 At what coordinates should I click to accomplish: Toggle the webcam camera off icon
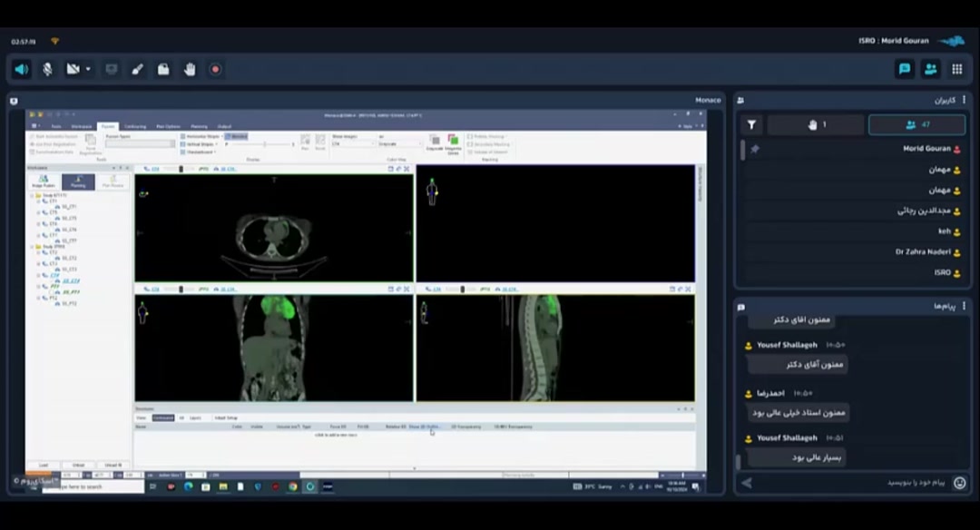(x=73, y=69)
